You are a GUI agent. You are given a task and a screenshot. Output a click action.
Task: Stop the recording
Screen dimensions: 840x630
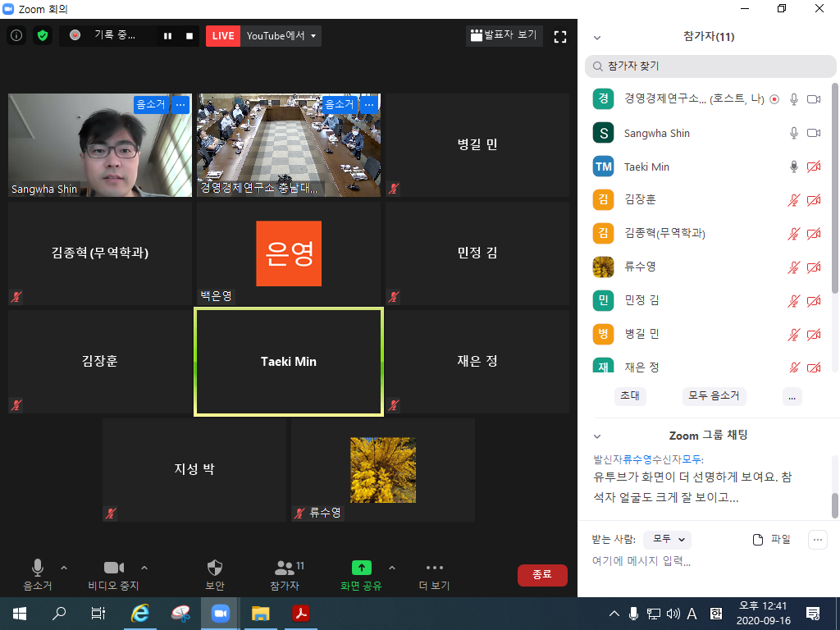[189, 36]
